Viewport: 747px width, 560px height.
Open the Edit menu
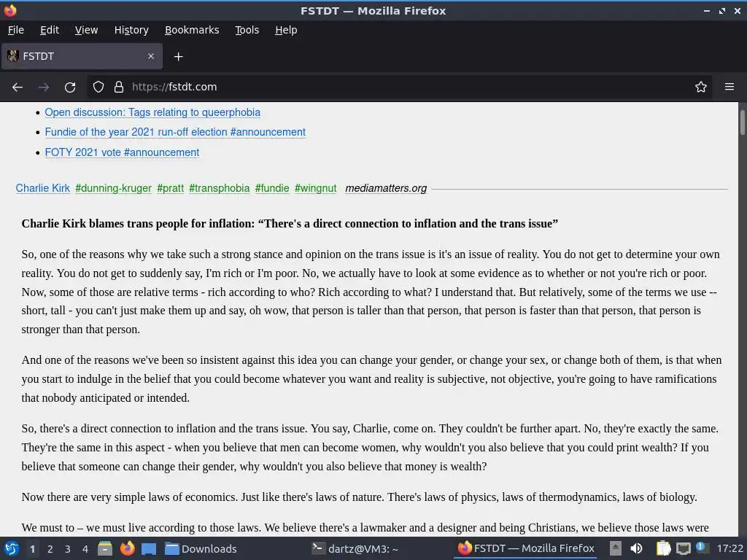tap(50, 30)
